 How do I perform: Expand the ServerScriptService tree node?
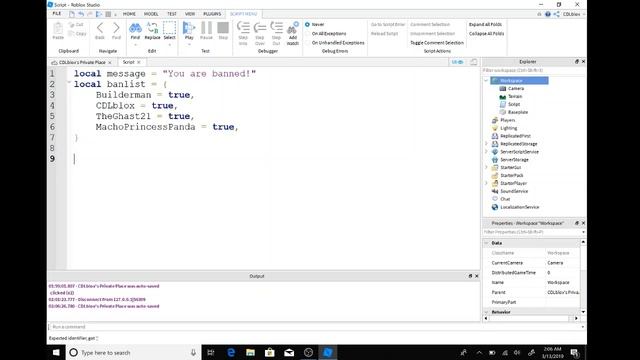point(486,151)
